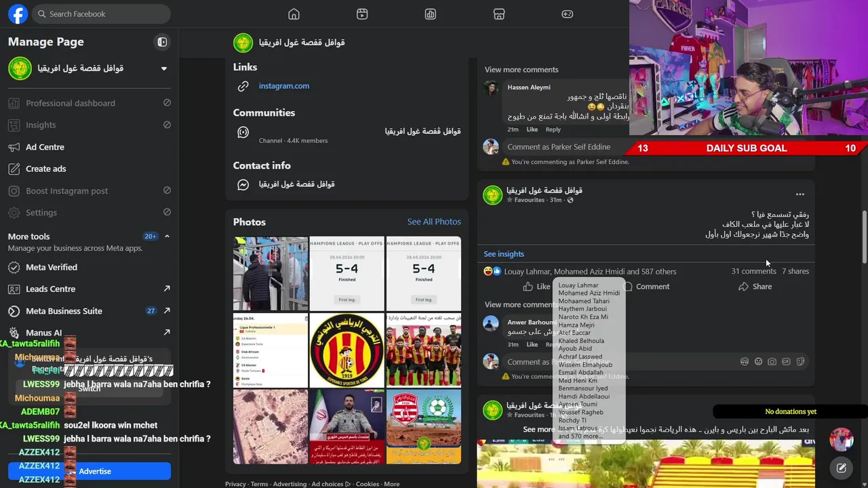Open the first 5-4 score photo thumbnail
The width and height of the screenshot is (868, 488).
point(347,273)
